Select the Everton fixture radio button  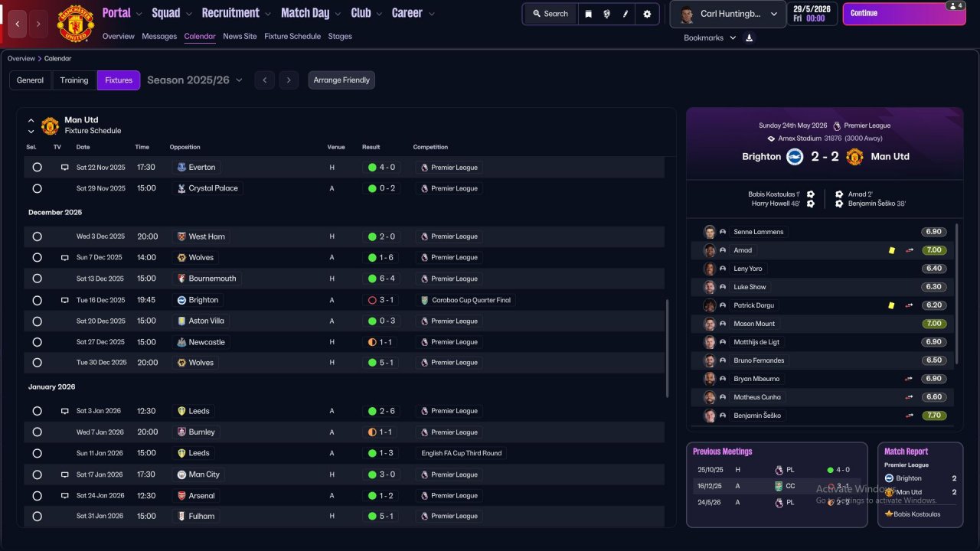pyautogui.click(x=37, y=167)
